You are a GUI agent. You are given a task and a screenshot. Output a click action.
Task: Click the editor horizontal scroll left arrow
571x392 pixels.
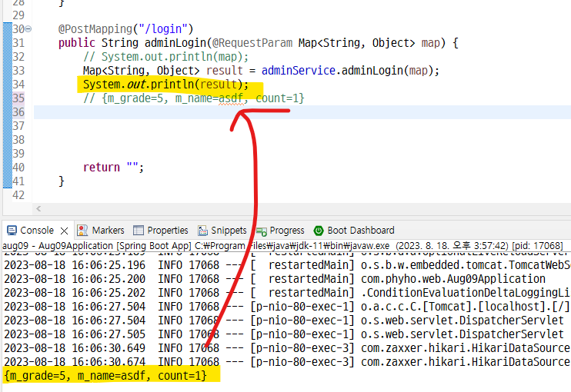coord(38,208)
